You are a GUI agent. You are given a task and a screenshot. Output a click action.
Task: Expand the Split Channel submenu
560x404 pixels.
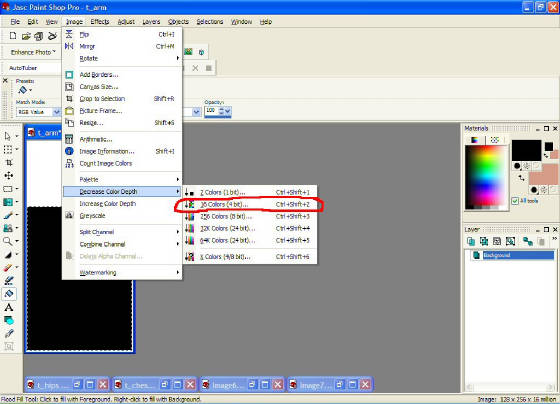(122, 232)
